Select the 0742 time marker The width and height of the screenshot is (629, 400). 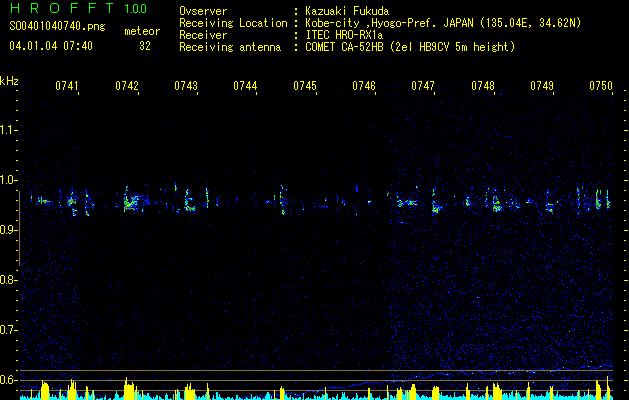click(x=127, y=87)
